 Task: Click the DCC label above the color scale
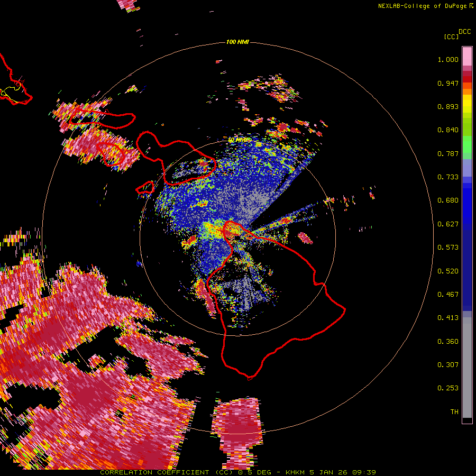(x=465, y=32)
